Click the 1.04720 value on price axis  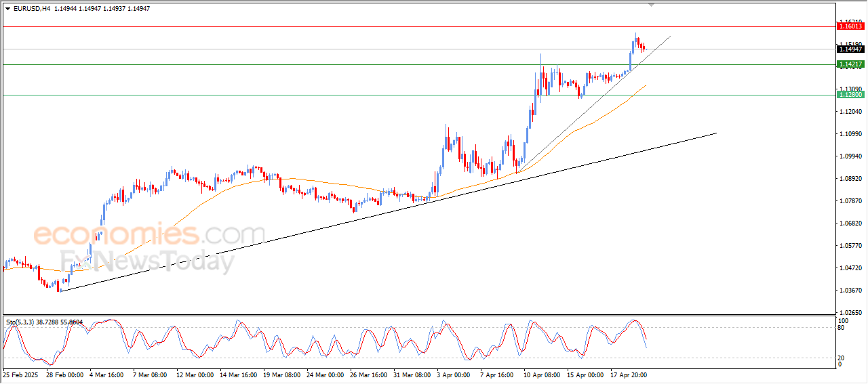[x=850, y=268]
